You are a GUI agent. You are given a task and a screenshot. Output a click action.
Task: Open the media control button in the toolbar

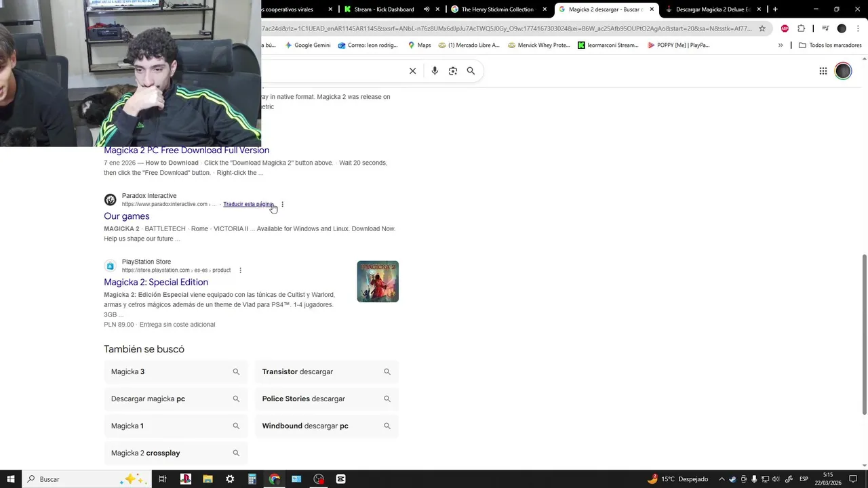(x=825, y=28)
